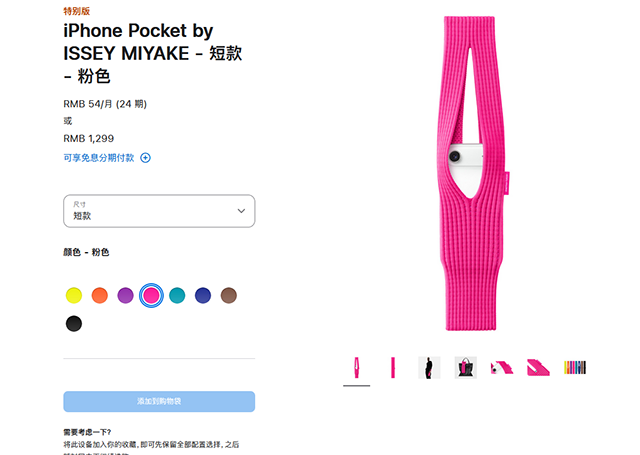This screenshot has width=640, height=455.
Task: View the flat pink strap thumbnail
Action: click(x=393, y=368)
